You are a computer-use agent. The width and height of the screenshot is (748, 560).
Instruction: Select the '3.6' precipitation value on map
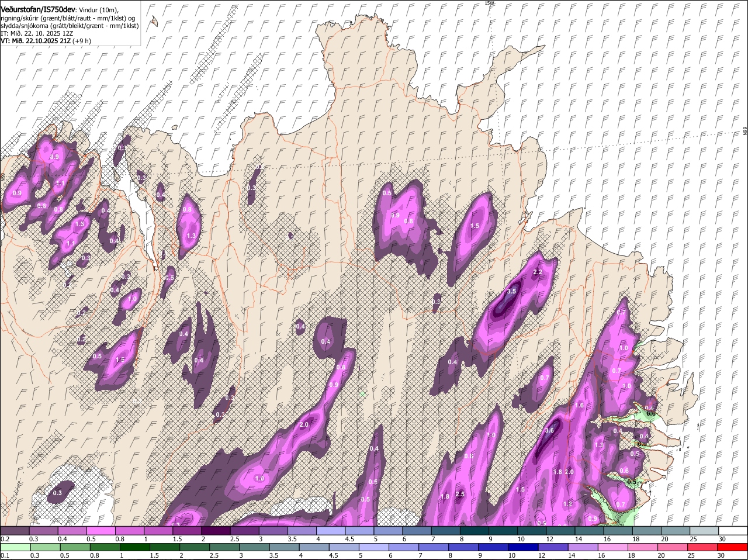[549, 430]
